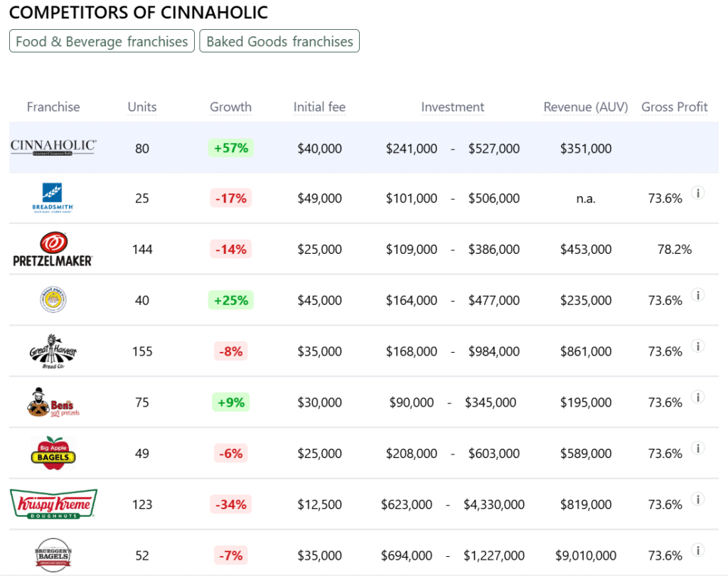Open the Cinnaholic franchise logo

pyautogui.click(x=53, y=147)
